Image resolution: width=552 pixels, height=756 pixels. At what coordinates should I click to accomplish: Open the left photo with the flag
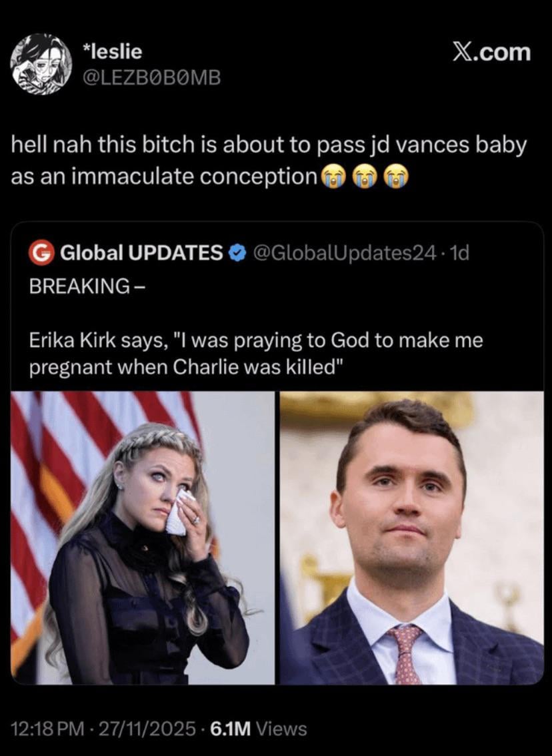[143, 538]
